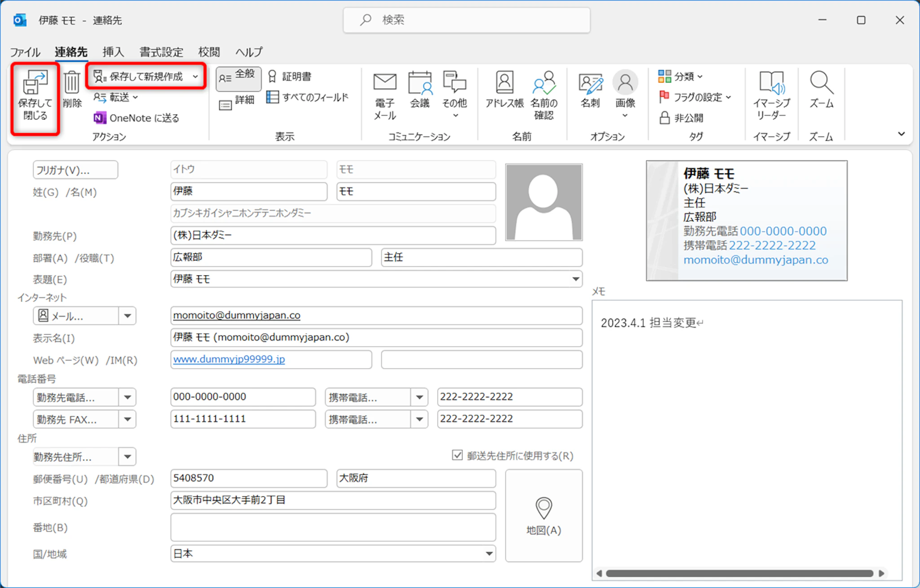Screen dimensions: 920x588
Task: Toggle the mailing address checkbox
Action: [457, 455]
